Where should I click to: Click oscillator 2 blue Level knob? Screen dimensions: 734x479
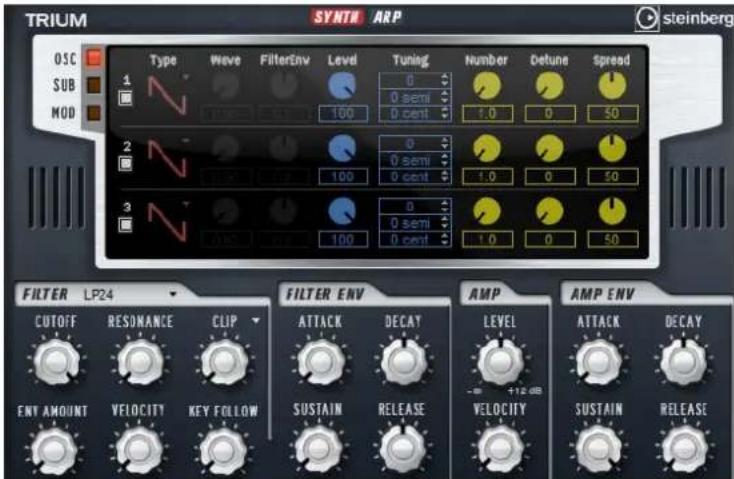(342, 148)
